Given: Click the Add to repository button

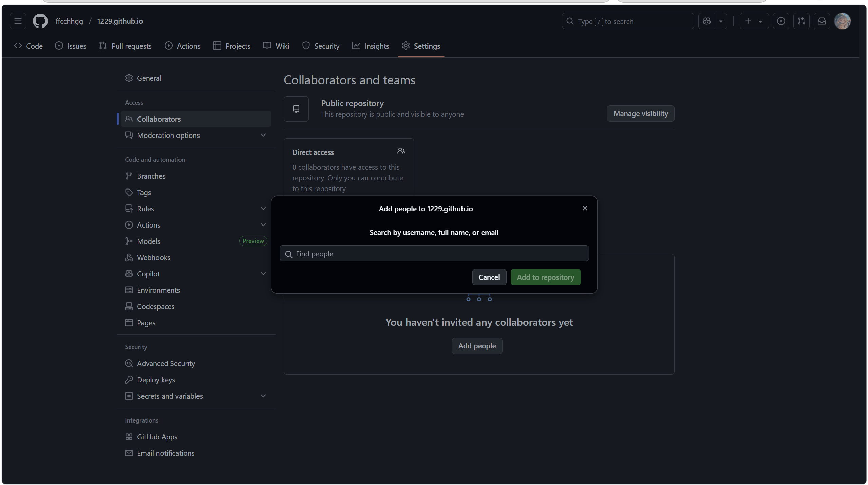Looking at the screenshot, I should click(x=545, y=277).
